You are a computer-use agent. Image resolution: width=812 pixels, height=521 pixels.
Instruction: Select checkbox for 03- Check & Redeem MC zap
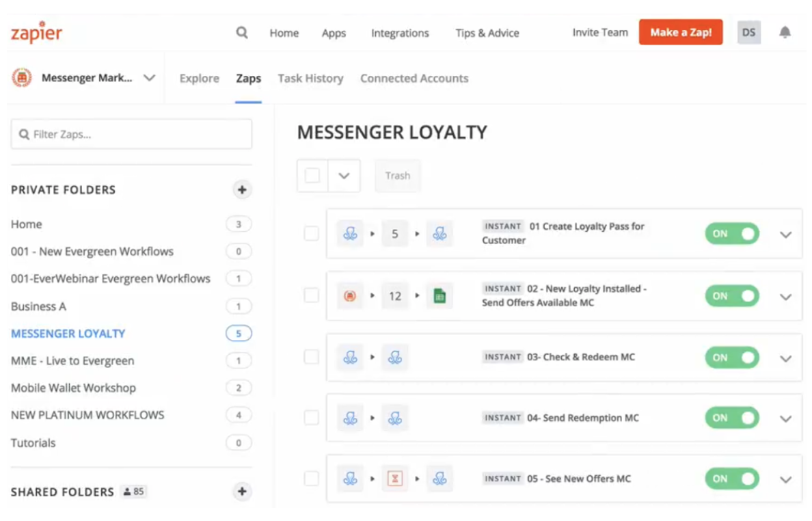[x=311, y=357]
